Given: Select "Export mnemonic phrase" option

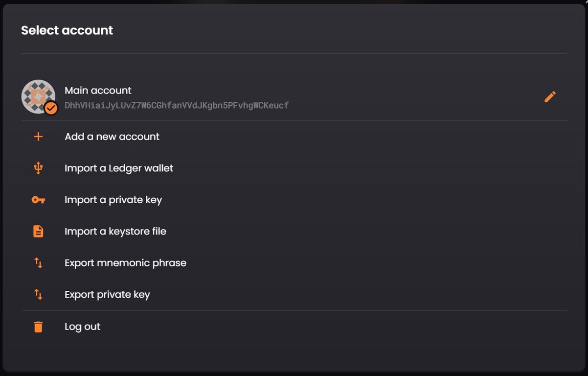Looking at the screenshot, I should pyautogui.click(x=125, y=263).
